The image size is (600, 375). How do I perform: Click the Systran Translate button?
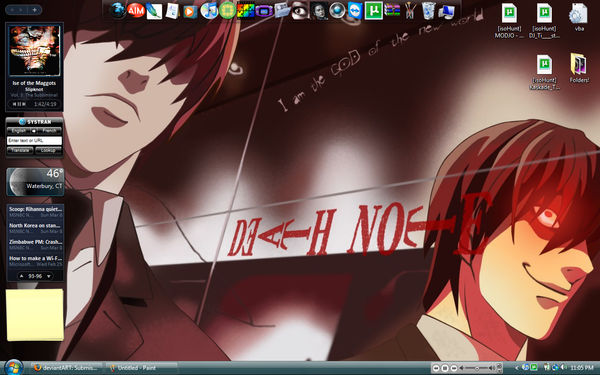click(20, 150)
